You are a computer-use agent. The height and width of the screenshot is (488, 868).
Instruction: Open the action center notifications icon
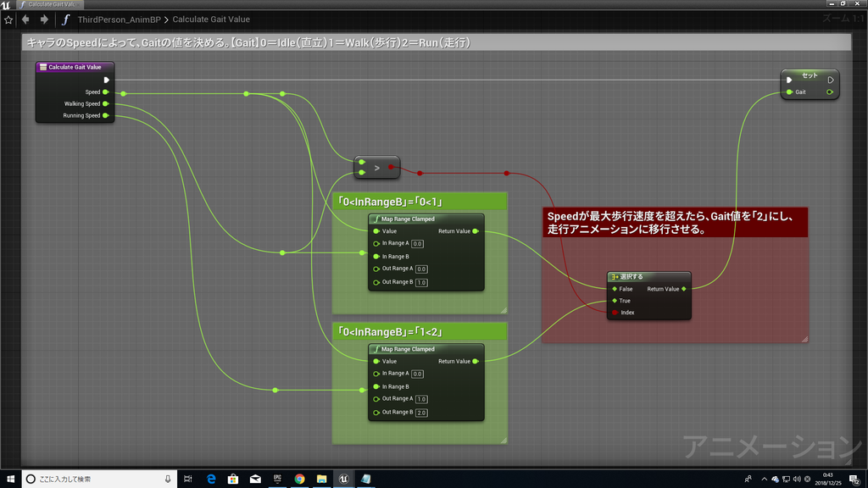point(854,480)
